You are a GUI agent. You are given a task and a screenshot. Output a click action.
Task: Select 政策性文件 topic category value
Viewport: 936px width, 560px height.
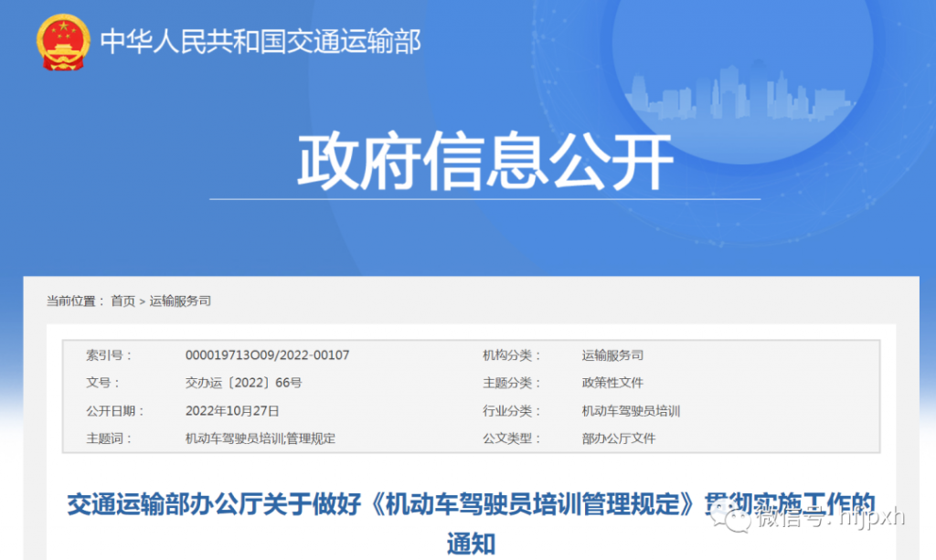pos(612,383)
